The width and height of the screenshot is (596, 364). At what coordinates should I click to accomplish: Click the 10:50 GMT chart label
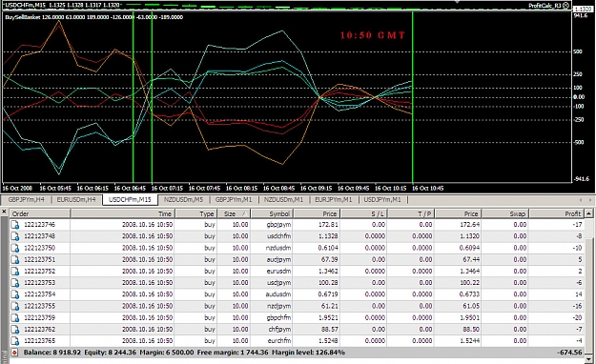tap(373, 35)
